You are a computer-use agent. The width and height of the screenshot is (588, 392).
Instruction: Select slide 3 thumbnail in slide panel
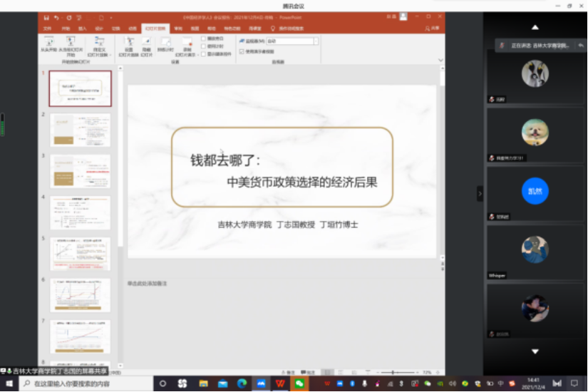(80, 171)
